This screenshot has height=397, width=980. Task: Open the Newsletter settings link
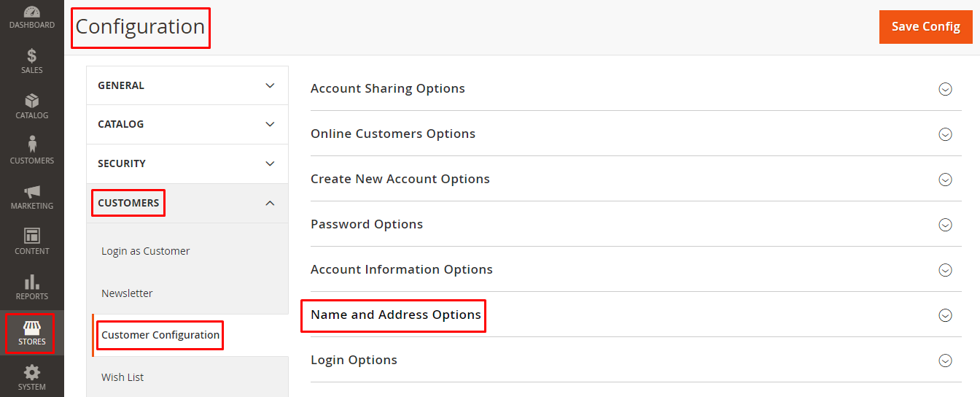pos(127,293)
